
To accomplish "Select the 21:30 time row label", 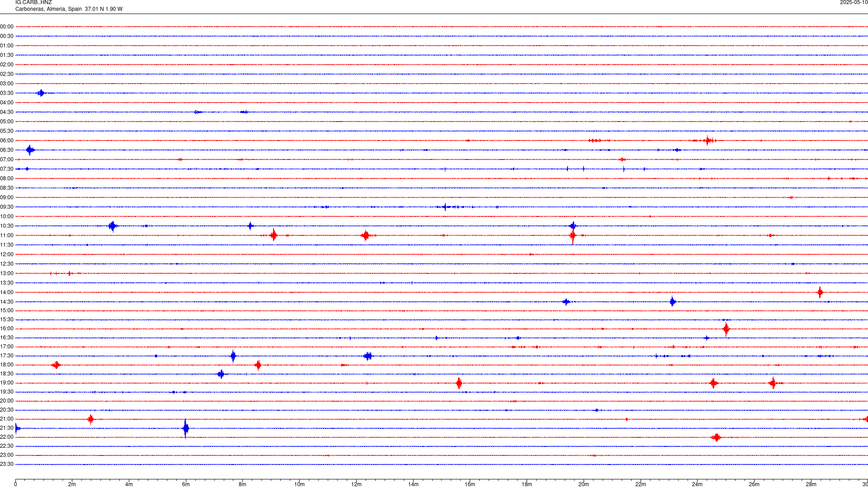I will [7, 428].
